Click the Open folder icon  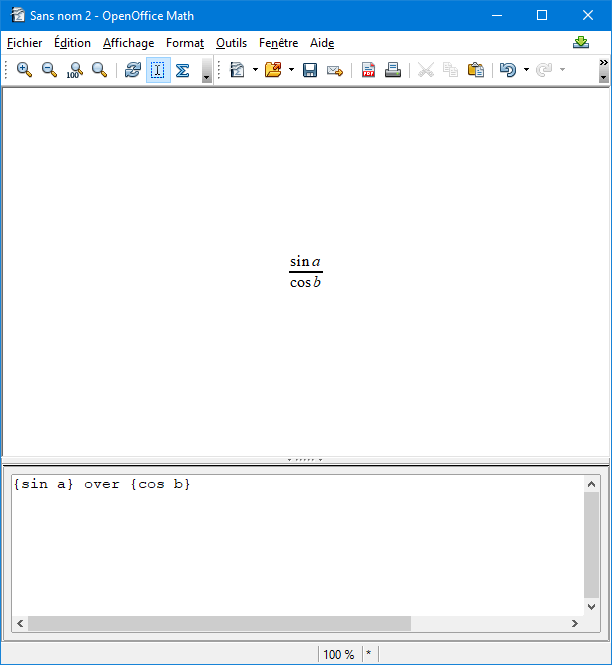tap(273, 70)
